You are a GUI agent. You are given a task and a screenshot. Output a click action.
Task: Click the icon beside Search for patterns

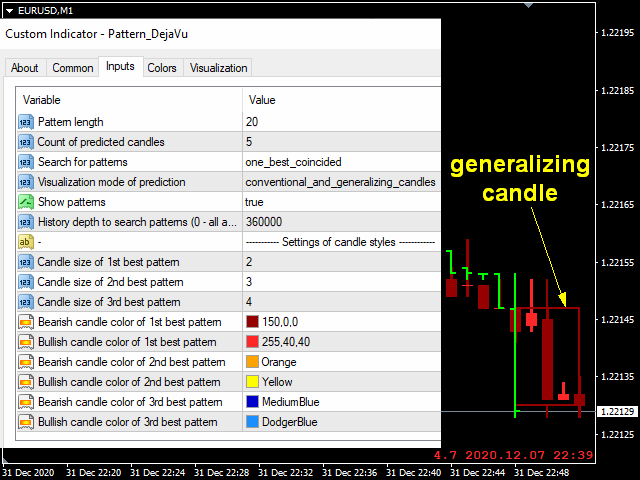click(26, 162)
